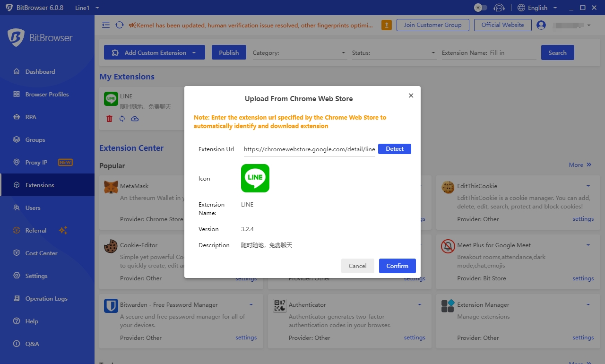Open the Official Website link
This screenshot has width=605, height=364.
coord(503,25)
